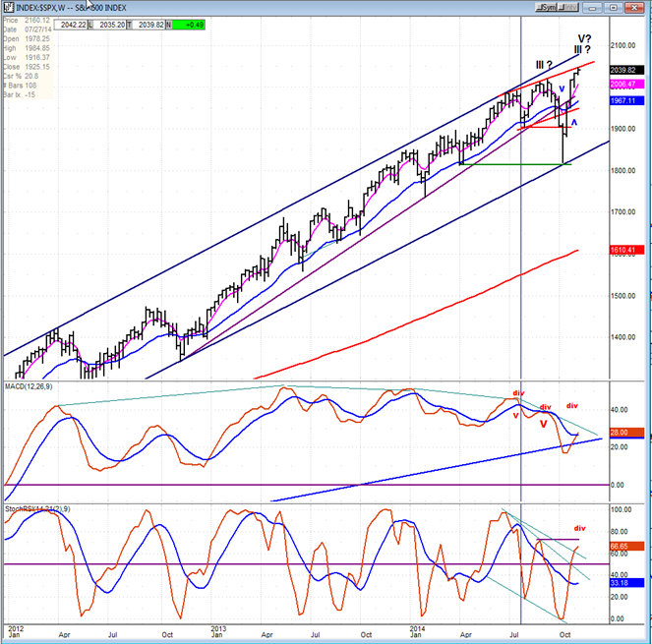Viewport: 652px width, 644px height.
Task: Click the "V? III ?" wave annotation
Action: pos(581,43)
